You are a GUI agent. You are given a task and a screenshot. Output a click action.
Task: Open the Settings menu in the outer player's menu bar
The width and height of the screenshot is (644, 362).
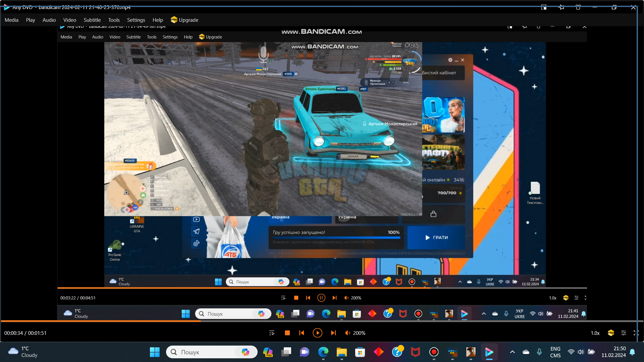[136, 20]
